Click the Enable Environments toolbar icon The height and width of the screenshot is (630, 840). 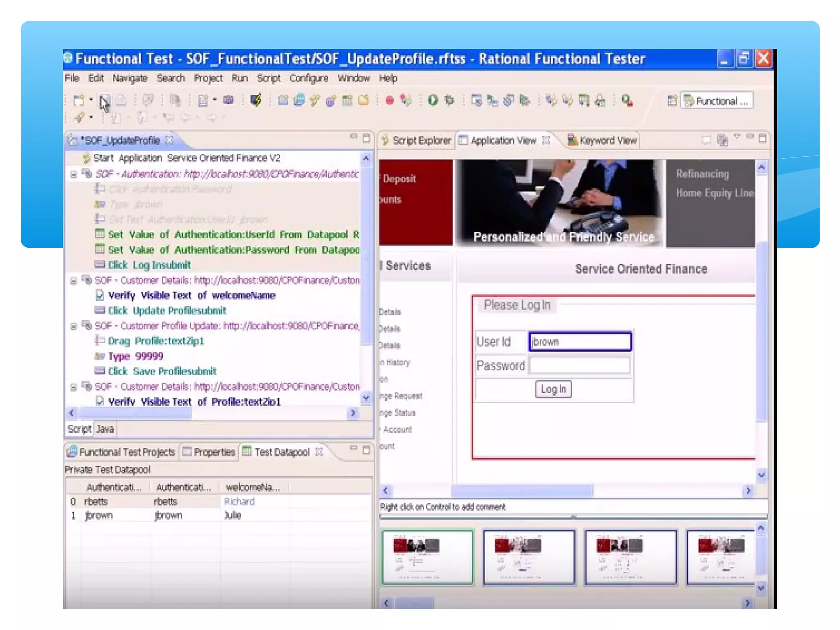(256, 100)
